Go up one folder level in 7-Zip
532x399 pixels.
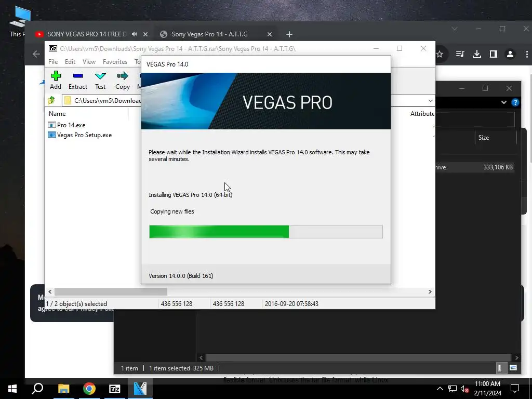coord(51,100)
